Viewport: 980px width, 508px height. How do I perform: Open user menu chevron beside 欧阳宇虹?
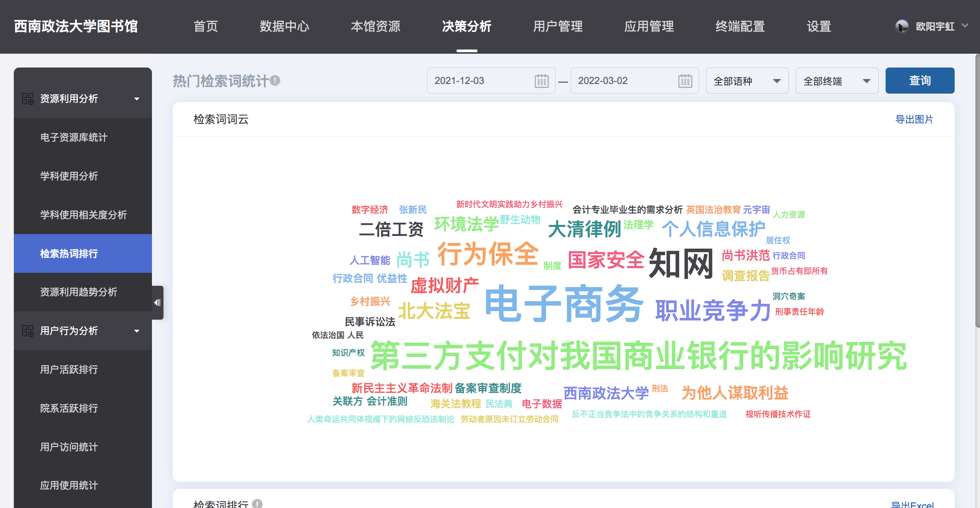(x=965, y=26)
